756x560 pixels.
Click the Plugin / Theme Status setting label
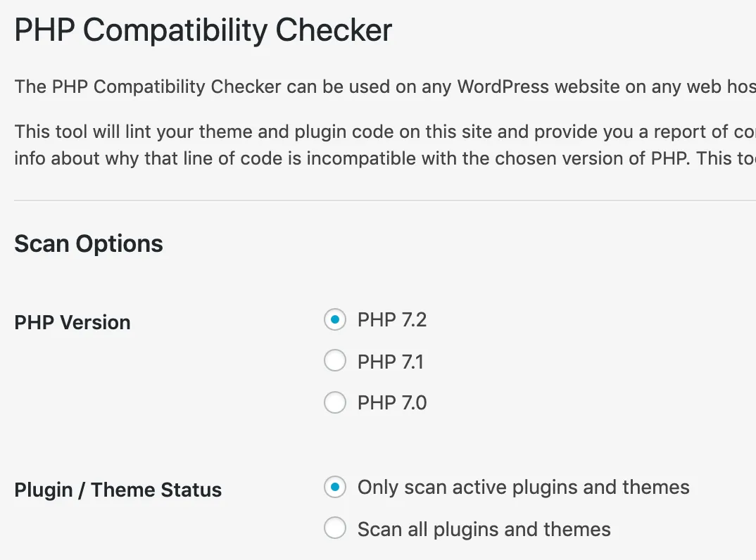pyautogui.click(x=118, y=490)
